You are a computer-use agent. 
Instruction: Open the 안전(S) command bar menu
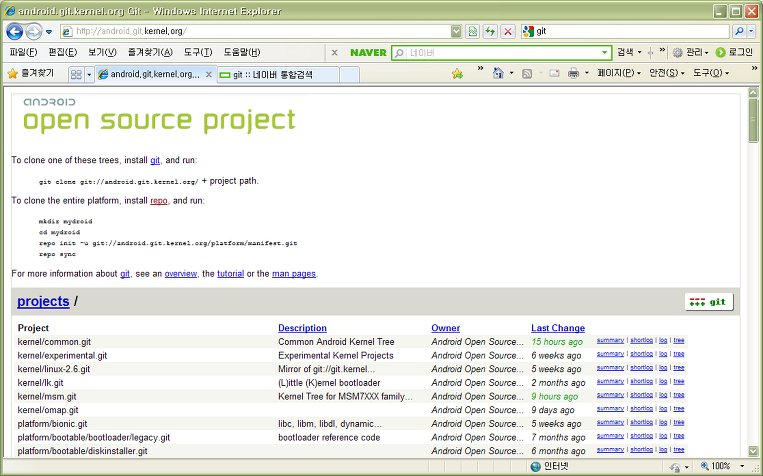coord(667,73)
